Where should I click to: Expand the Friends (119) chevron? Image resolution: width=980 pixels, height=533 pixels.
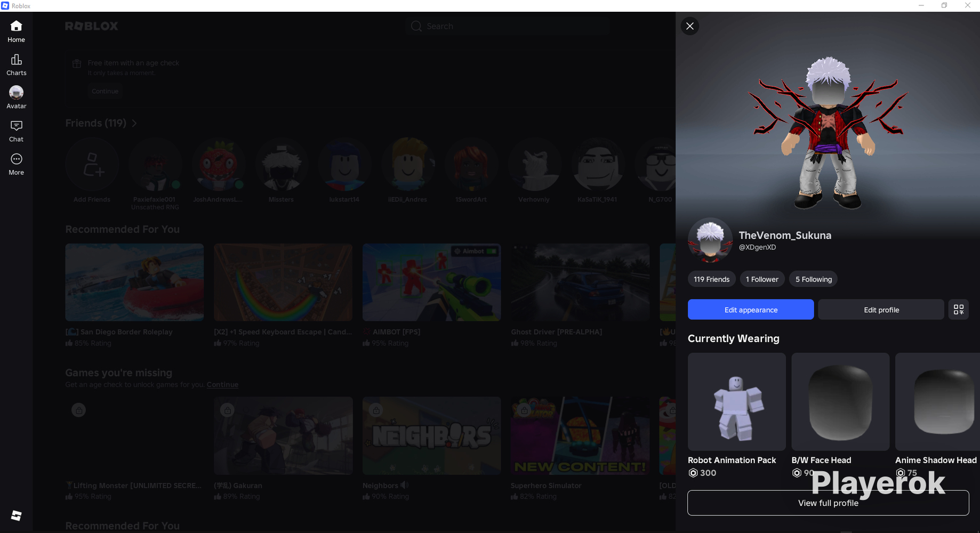(x=134, y=124)
